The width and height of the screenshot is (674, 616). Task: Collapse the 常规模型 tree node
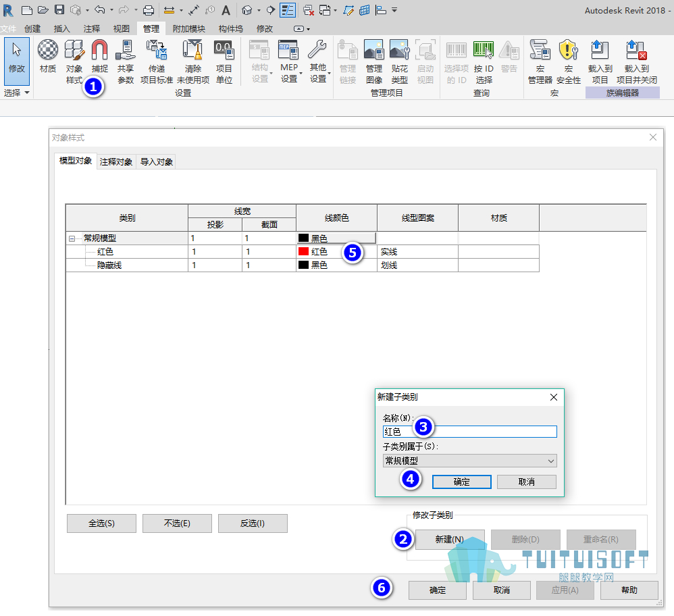[x=72, y=238]
